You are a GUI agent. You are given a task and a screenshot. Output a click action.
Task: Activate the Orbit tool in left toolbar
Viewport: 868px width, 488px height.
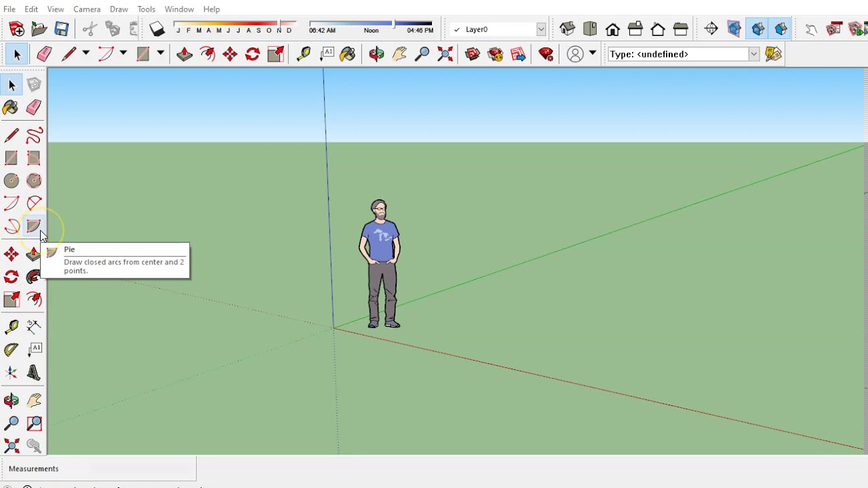pos(12,401)
